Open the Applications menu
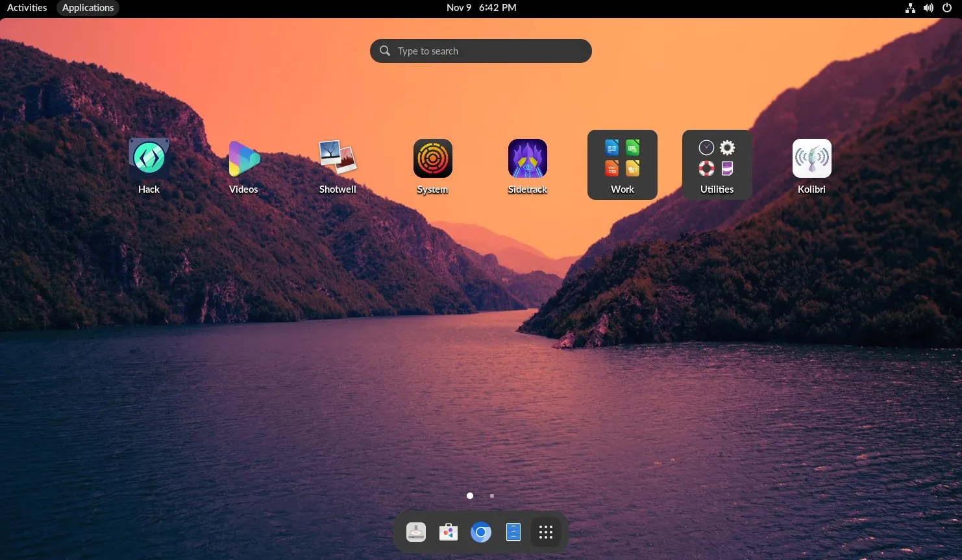 point(88,7)
